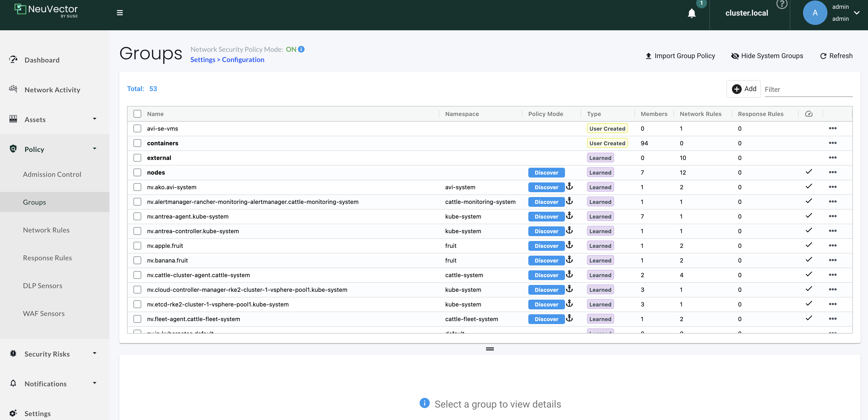Click anchor icon in nv.cattle-cluster-agent.cattle-system row

click(x=569, y=274)
